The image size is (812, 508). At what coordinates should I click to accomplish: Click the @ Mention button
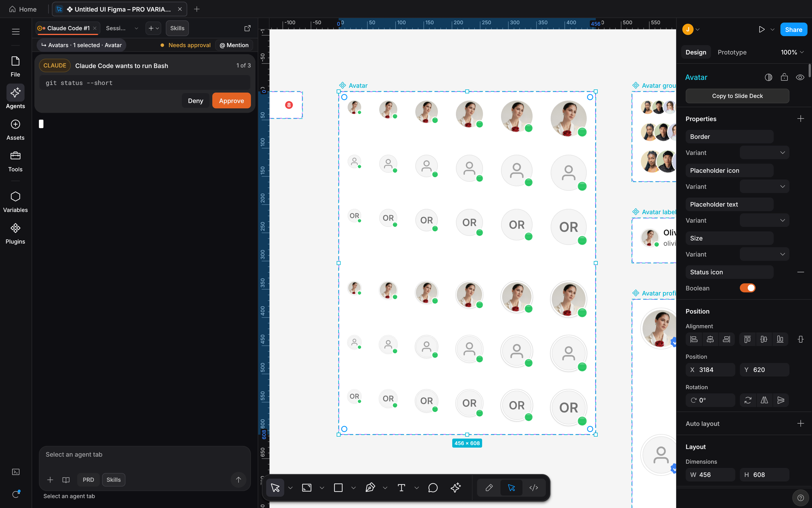(x=234, y=45)
